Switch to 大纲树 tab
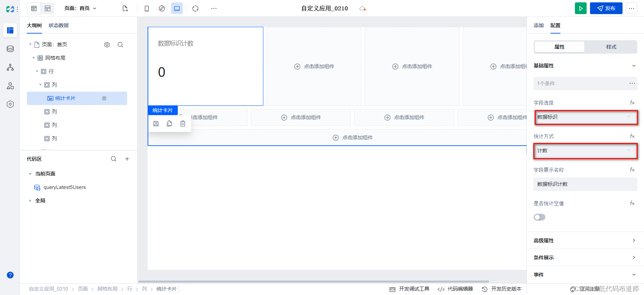 pos(34,26)
